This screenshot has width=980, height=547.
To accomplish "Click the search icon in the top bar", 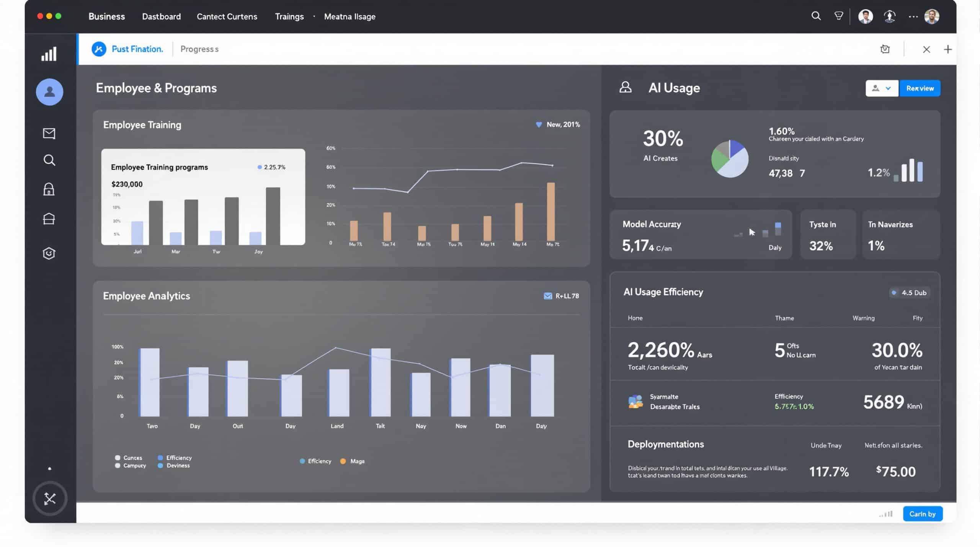I will [x=816, y=16].
